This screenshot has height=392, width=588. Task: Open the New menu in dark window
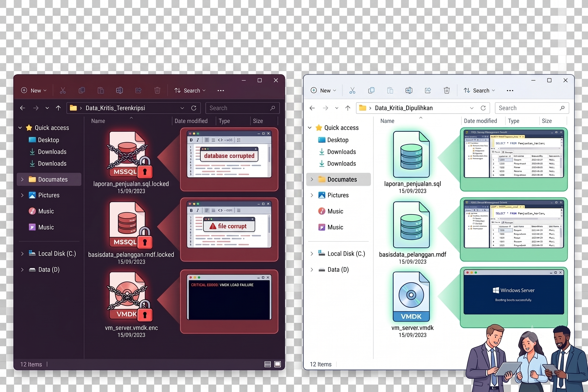tap(34, 90)
